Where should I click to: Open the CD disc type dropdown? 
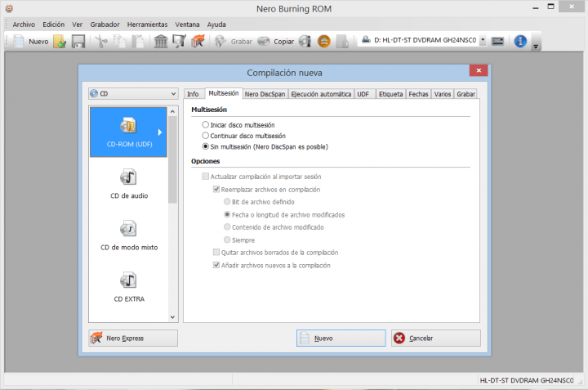pyautogui.click(x=133, y=93)
